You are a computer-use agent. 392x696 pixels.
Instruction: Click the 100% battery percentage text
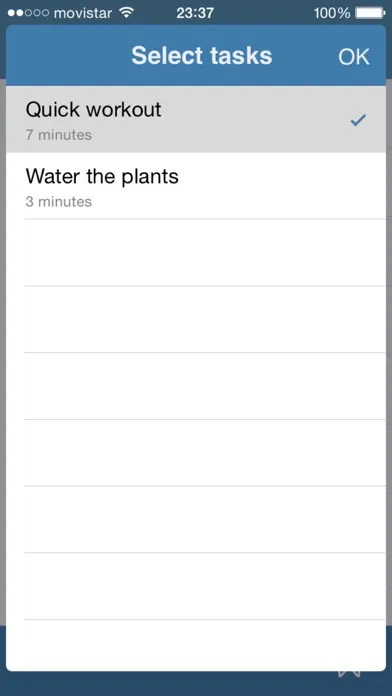click(332, 13)
